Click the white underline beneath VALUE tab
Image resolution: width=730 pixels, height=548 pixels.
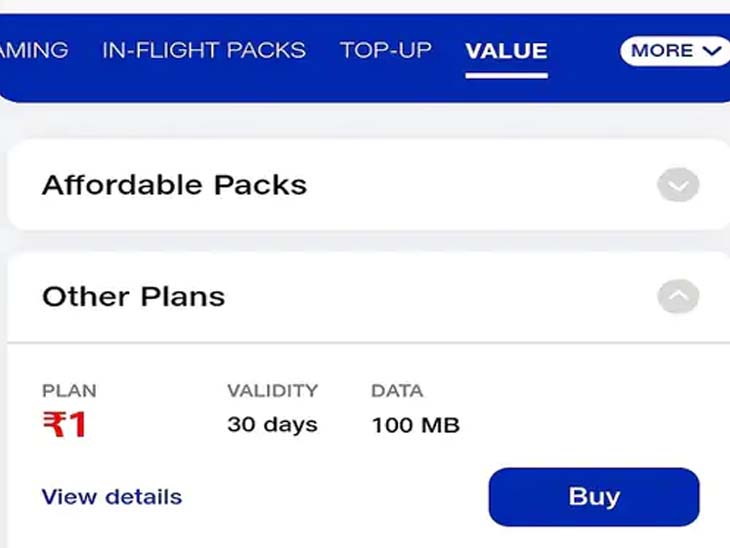click(506, 74)
